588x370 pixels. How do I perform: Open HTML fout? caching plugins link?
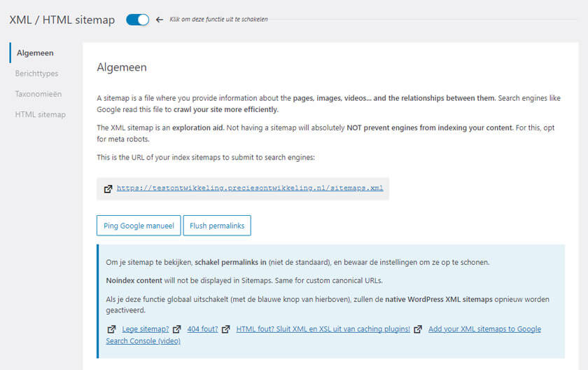(323, 329)
